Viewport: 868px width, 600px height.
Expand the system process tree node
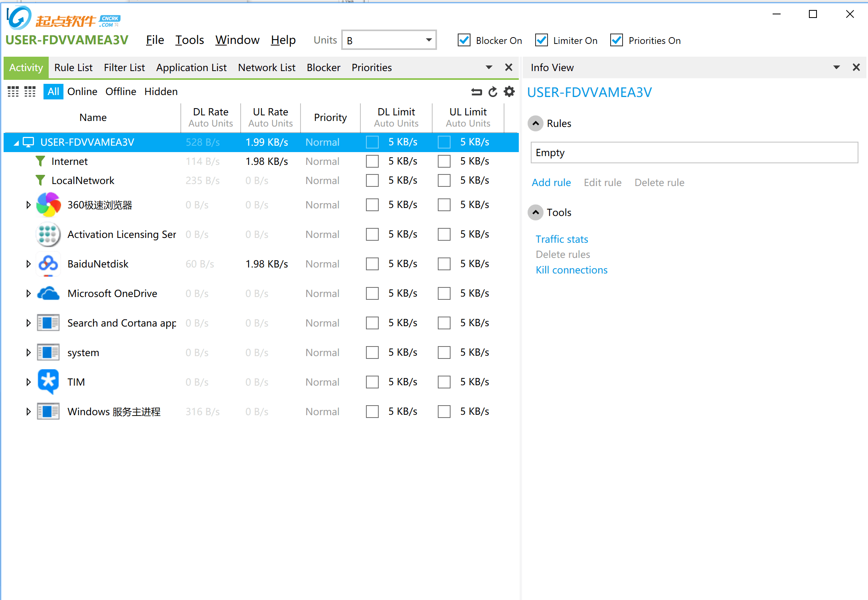28,352
